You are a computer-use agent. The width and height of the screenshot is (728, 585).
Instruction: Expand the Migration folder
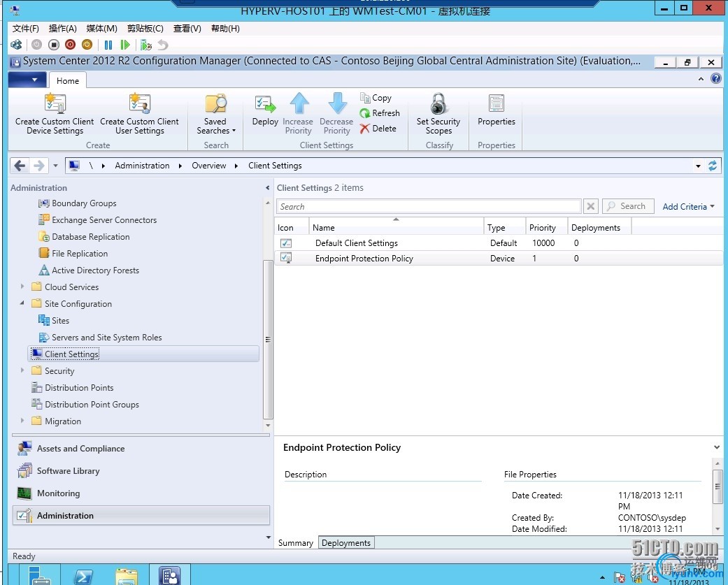click(22, 421)
